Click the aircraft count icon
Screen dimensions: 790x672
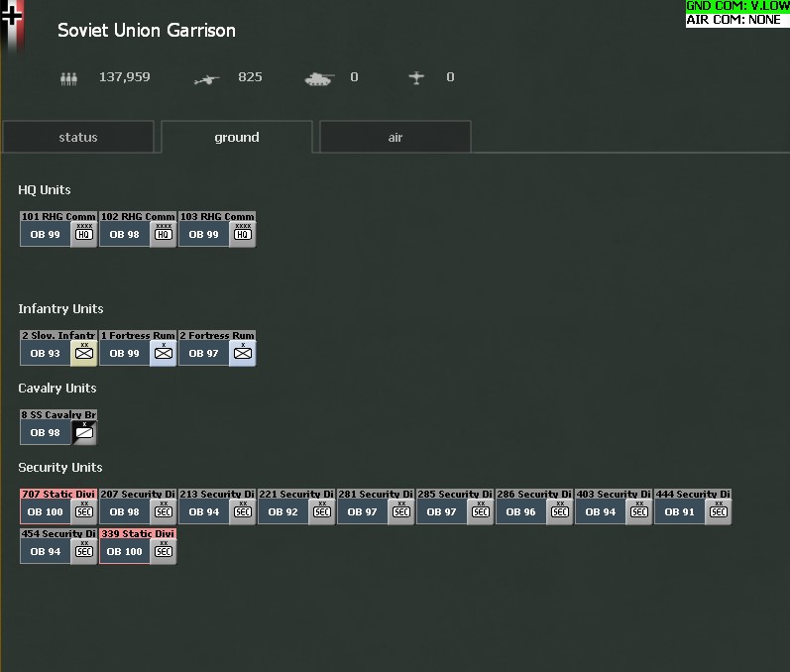(x=416, y=77)
